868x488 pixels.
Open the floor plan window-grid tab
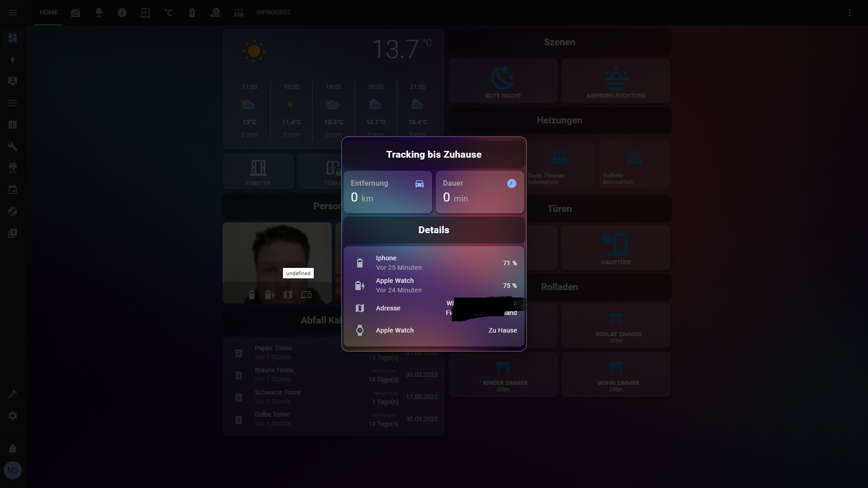pyautogui.click(x=146, y=13)
